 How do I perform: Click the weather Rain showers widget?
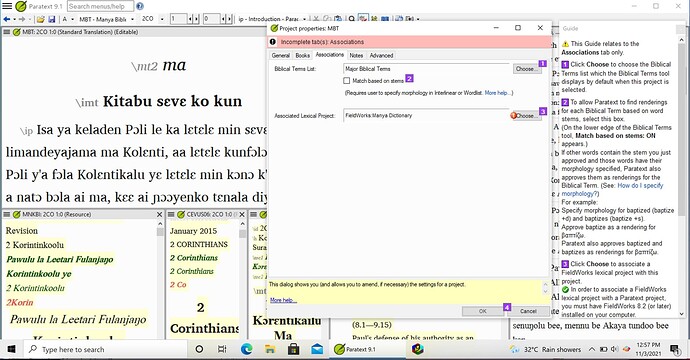[545, 349]
